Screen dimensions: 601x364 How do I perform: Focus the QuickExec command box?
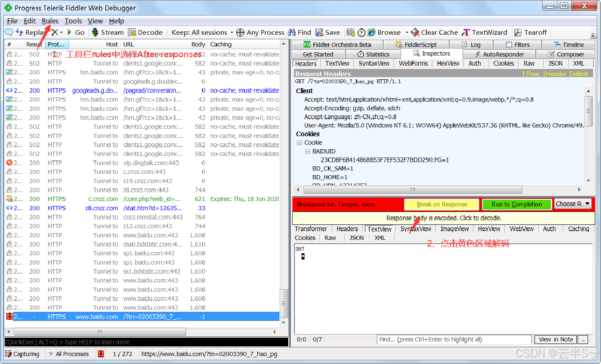[x=146, y=342]
